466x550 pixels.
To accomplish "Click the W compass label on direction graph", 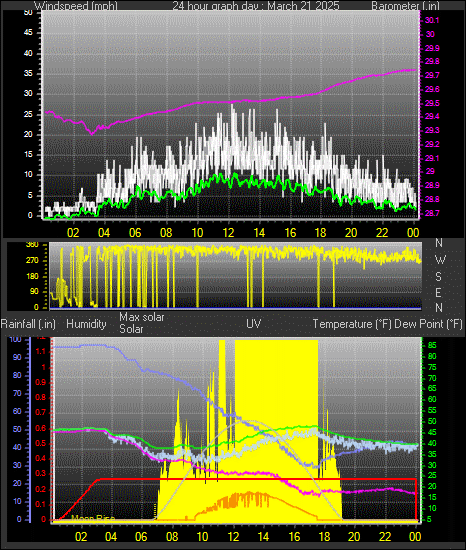I will click(440, 260).
